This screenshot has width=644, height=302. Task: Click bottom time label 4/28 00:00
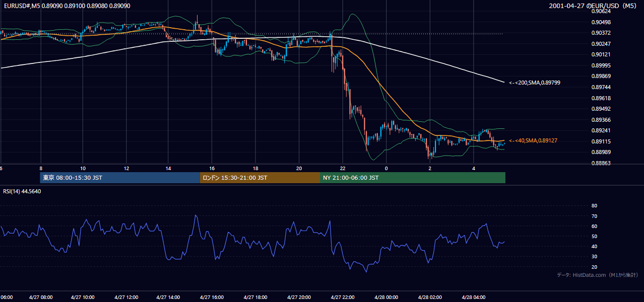(385, 297)
